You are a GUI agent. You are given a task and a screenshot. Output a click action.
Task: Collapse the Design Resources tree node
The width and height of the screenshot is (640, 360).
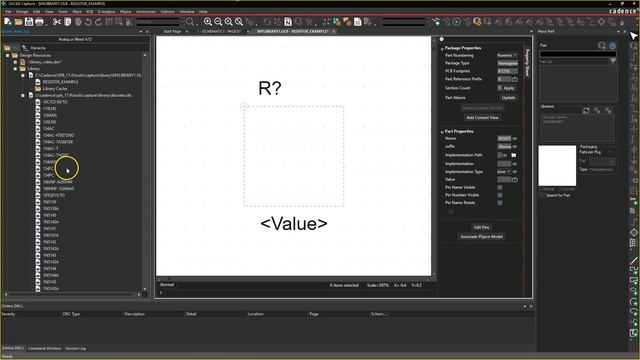point(8,56)
